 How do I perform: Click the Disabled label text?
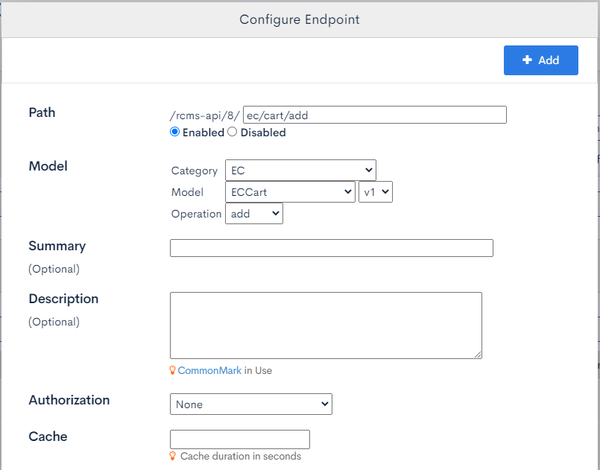click(263, 132)
